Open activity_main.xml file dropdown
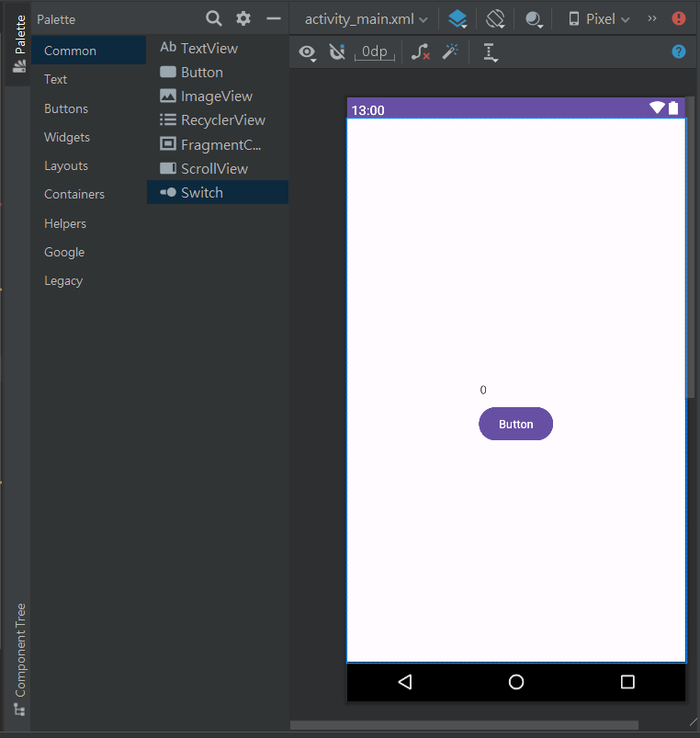The height and width of the screenshot is (738, 700). 366,19
